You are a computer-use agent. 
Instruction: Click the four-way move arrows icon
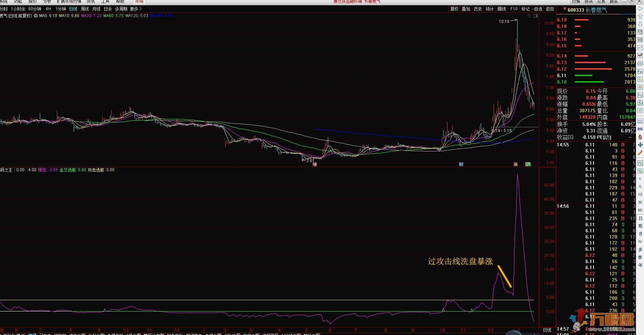640,145
